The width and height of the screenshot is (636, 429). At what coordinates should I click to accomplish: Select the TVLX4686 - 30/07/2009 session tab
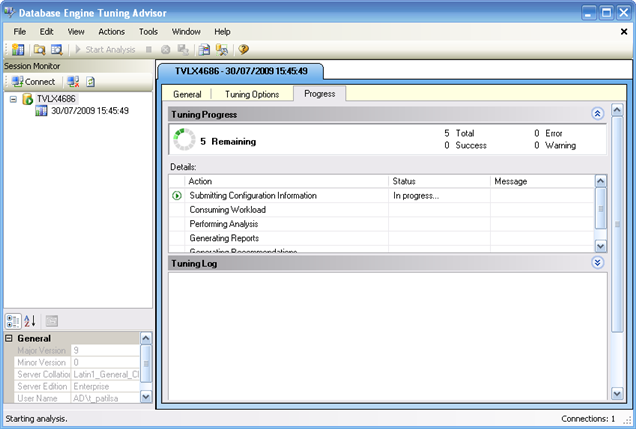tap(241, 71)
